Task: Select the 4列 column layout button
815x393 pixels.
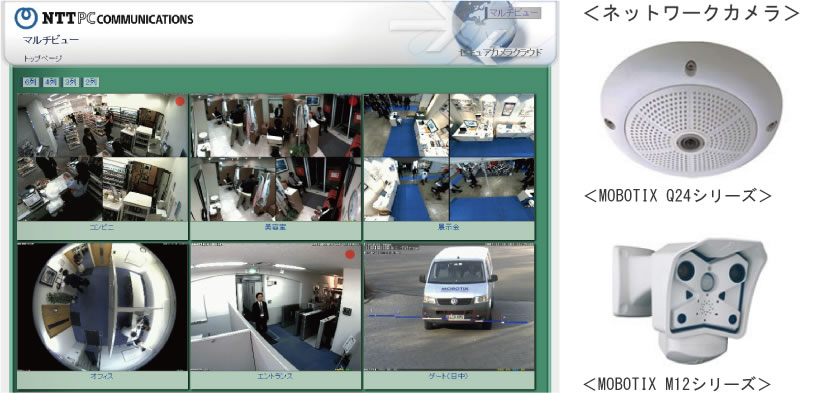Action: click(50, 82)
